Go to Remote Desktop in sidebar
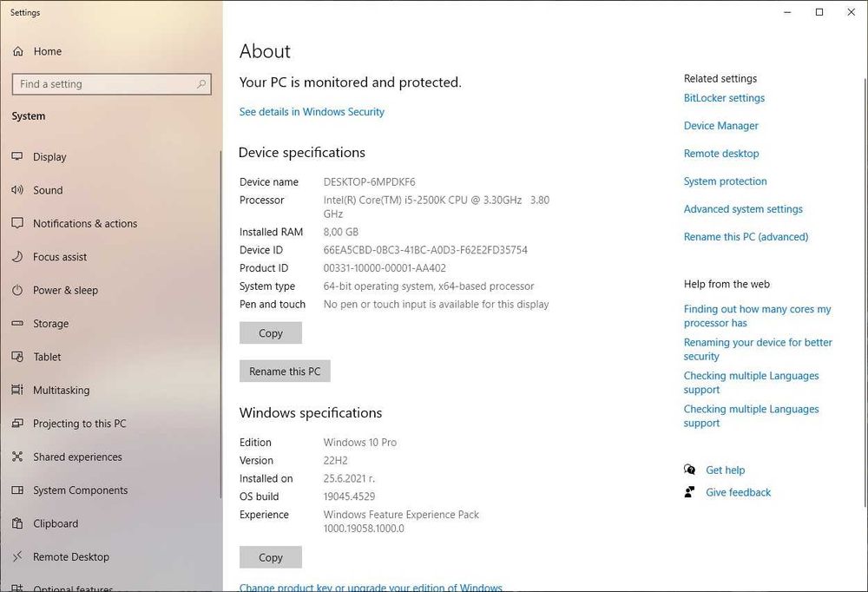The image size is (868, 592). (x=111, y=556)
